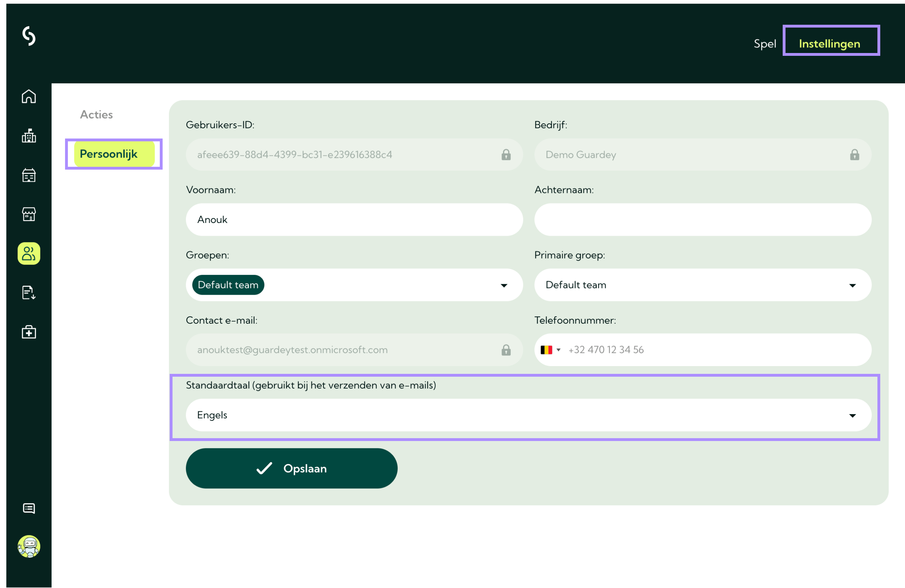
Task: Open the shop storefront sidebar icon
Action: pyautogui.click(x=29, y=214)
